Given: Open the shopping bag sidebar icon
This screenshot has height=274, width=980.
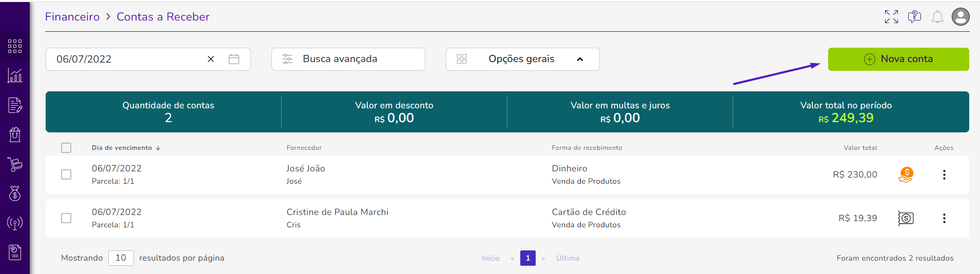Looking at the screenshot, I should click(x=15, y=134).
